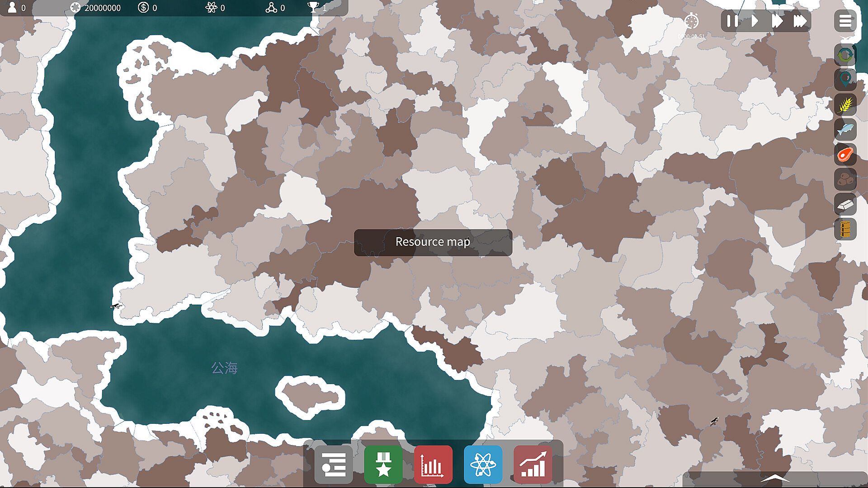Open the rising growth chart economy panel
868x488 pixels.
coord(533,465)
